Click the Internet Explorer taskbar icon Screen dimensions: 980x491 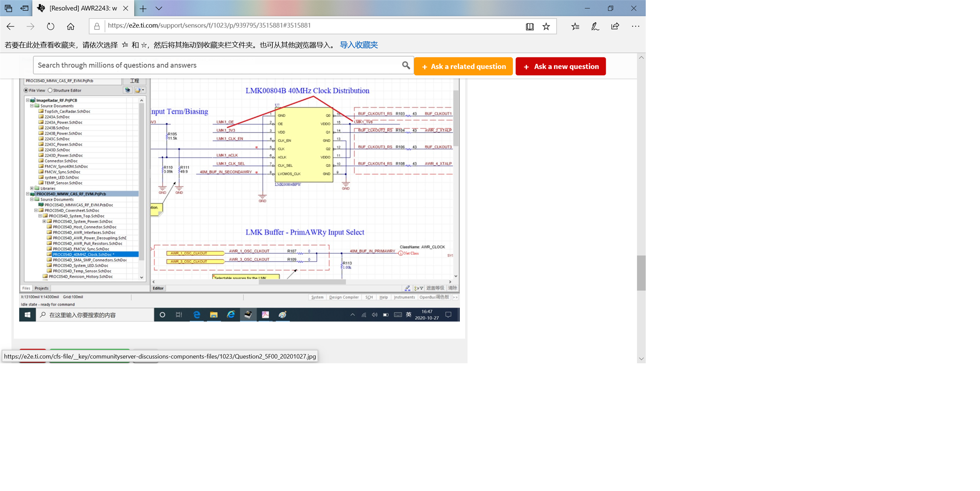pyautogui.click(x=231, y=314)
